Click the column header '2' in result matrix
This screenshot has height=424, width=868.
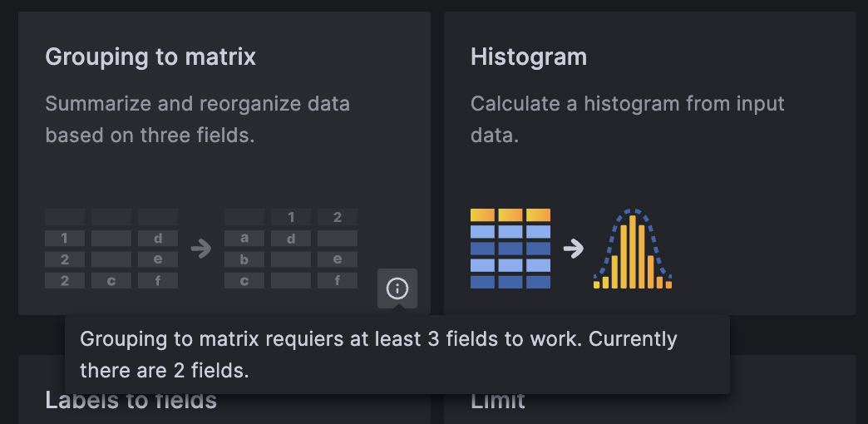pos(338,218)
